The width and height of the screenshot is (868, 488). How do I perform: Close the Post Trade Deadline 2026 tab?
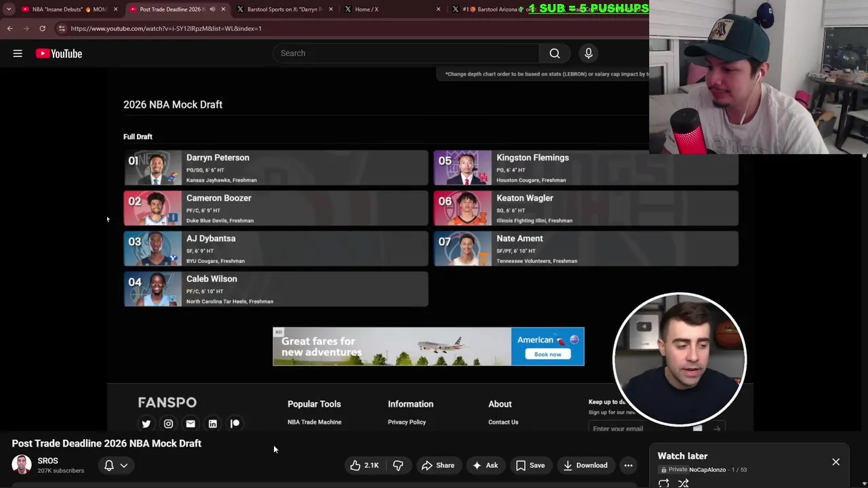point(223,9)
